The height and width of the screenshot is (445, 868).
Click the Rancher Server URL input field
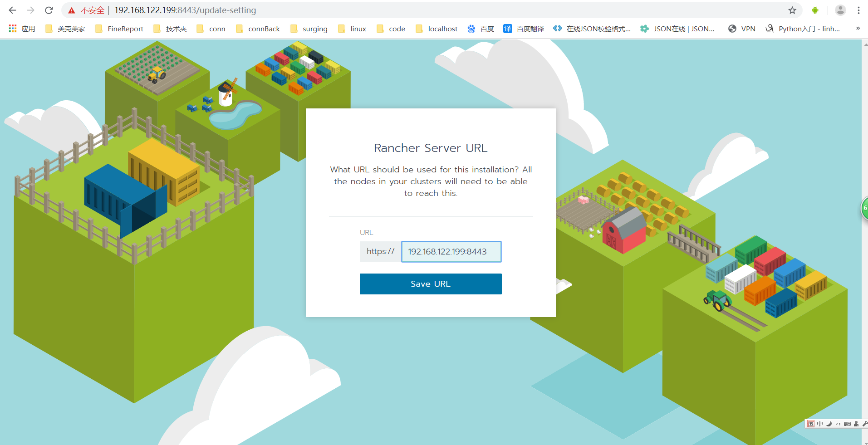(451, 252)
